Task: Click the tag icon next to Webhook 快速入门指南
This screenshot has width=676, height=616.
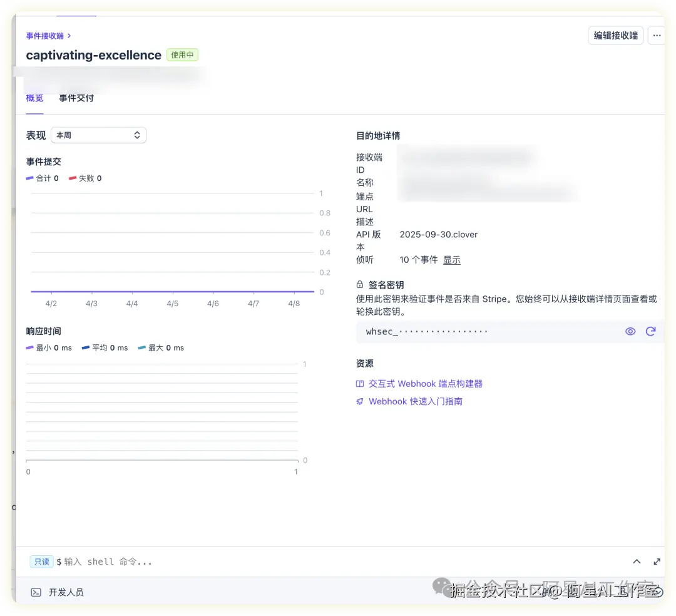Action: point(359,401)
